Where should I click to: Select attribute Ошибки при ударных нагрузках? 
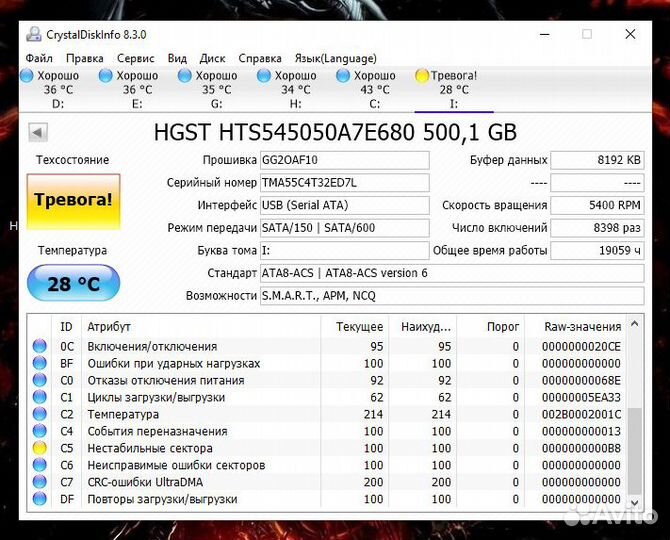pyautogui.click(x=174, y=364)
